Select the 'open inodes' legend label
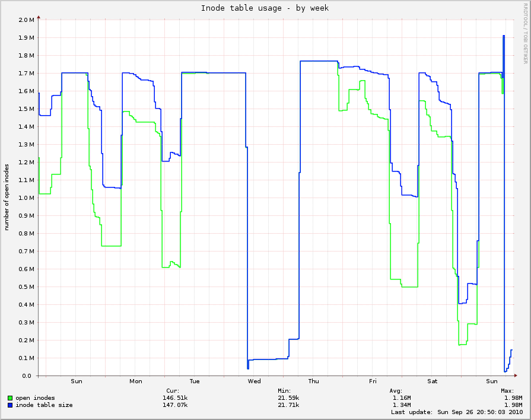The width and height of the screenshot is (531, 420). coord(35,398)
